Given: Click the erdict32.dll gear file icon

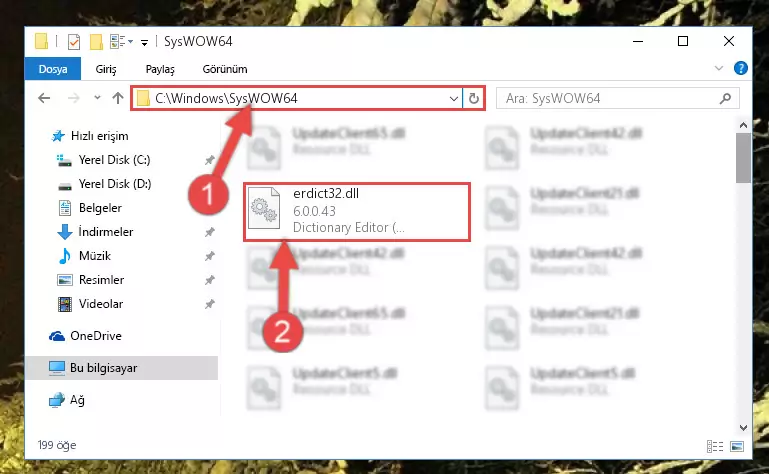Looking at the screenshot, I should pos(264,209).
